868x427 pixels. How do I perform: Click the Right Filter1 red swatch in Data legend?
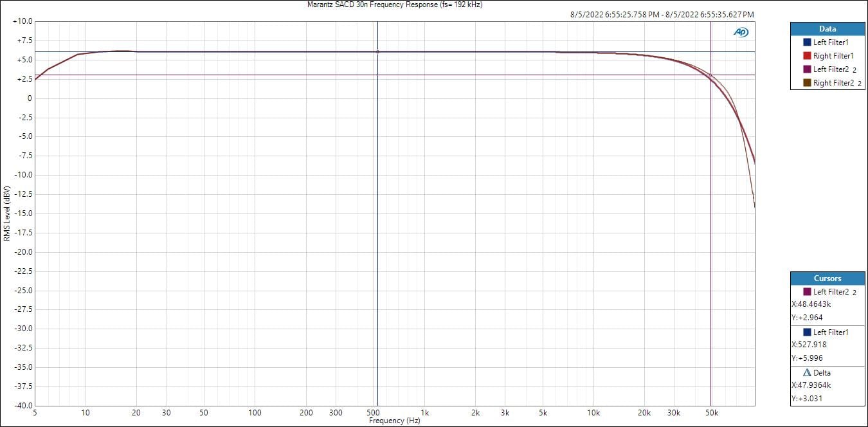807,56
